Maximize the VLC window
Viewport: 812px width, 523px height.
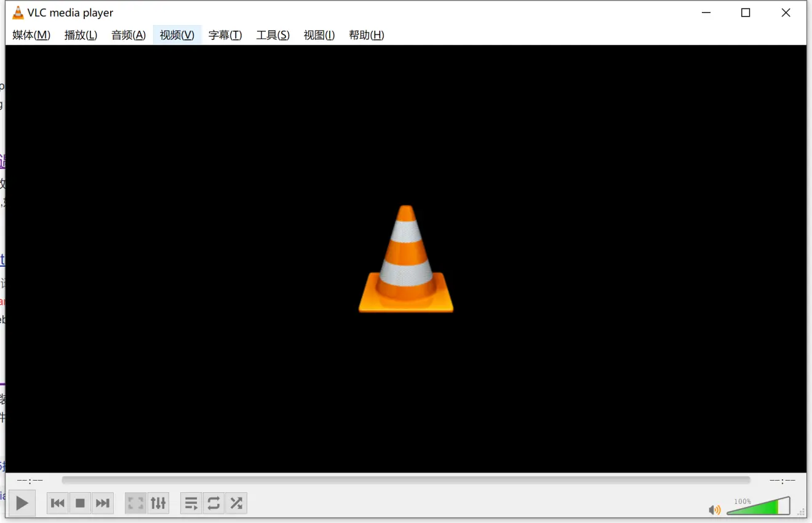746,13
